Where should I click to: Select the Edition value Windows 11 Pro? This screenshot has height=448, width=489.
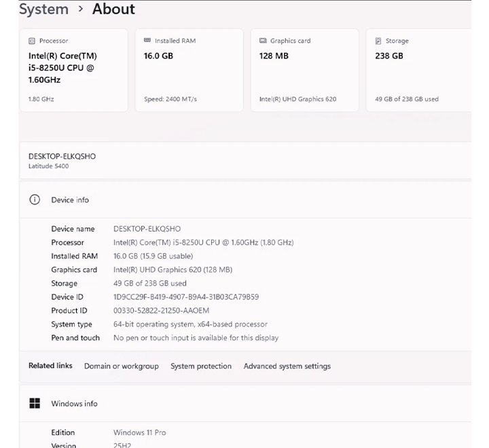140,432
